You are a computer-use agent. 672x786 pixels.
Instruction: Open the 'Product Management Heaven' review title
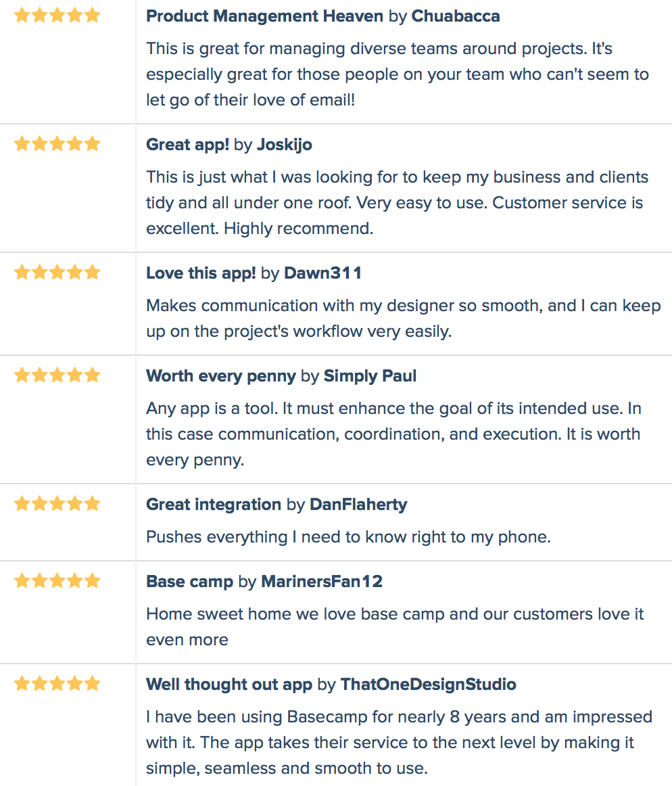coord(264,16)
